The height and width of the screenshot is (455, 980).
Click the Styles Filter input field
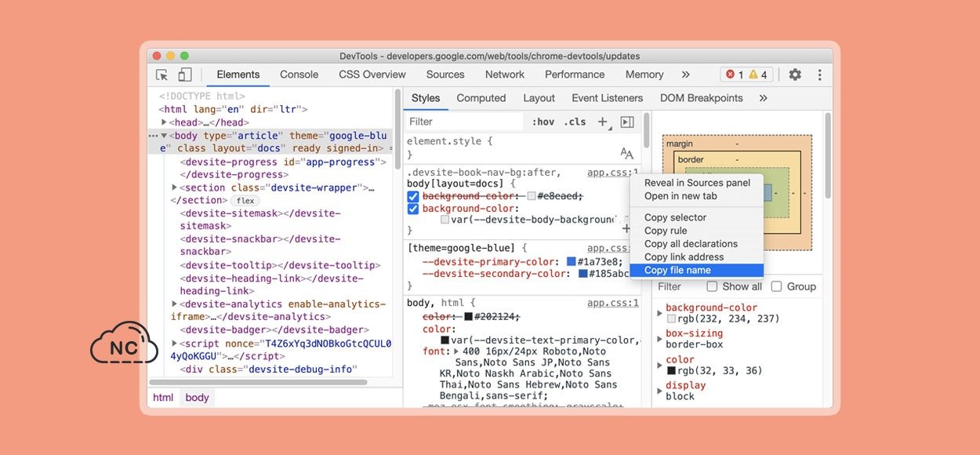click(x=464, y=122)
